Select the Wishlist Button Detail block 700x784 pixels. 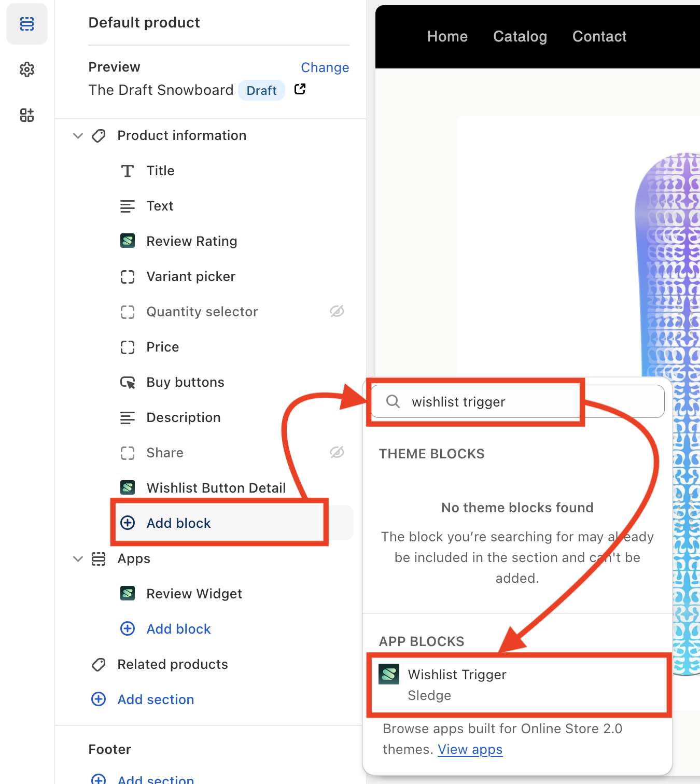click(216, 488)
